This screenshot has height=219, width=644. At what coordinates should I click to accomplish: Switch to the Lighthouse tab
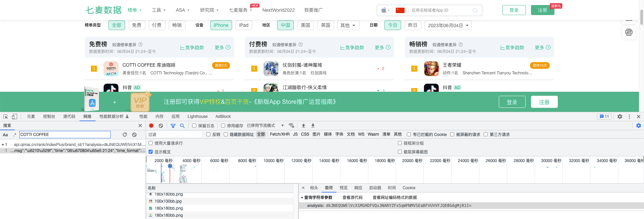(198, 117)
